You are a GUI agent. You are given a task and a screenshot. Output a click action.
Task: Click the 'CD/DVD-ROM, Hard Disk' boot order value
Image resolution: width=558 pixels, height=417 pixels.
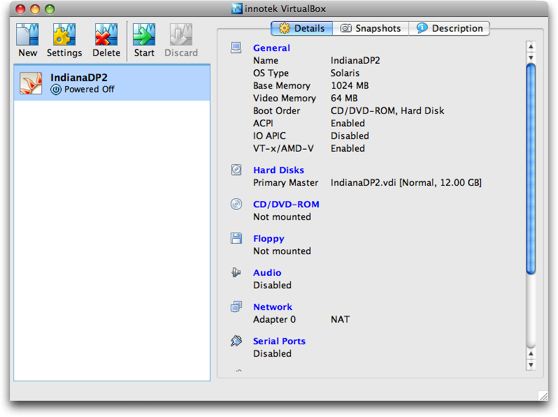pyautogui.click(x=387, y=111)
